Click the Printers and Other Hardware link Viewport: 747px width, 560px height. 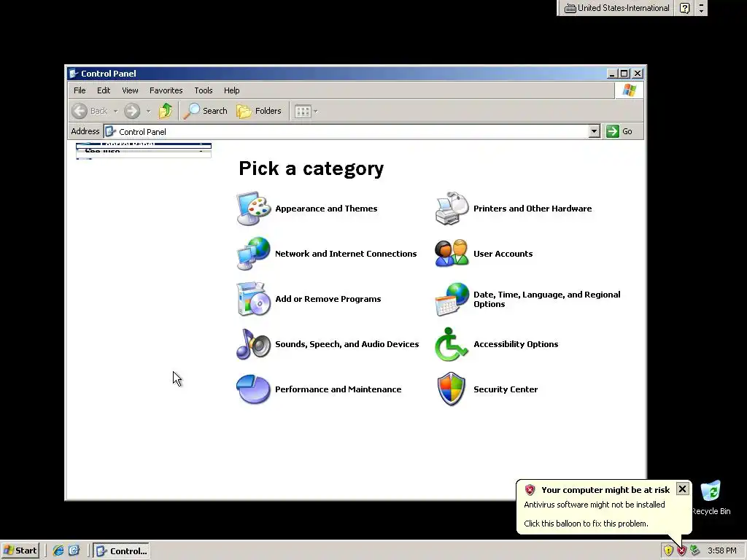pos(533,209)
